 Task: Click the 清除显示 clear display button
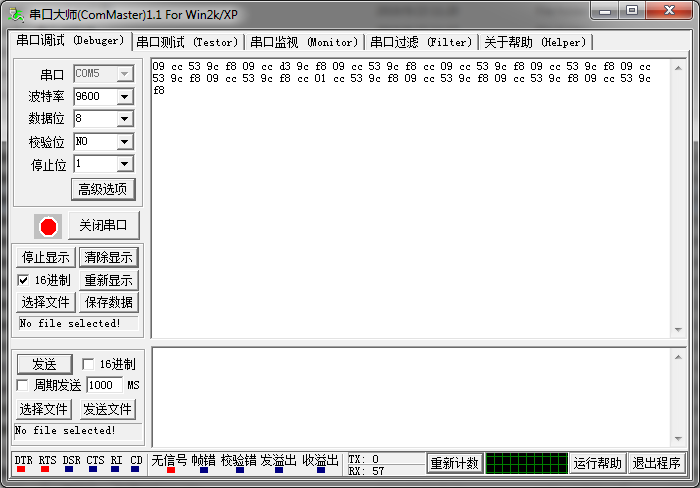point(108,257)
